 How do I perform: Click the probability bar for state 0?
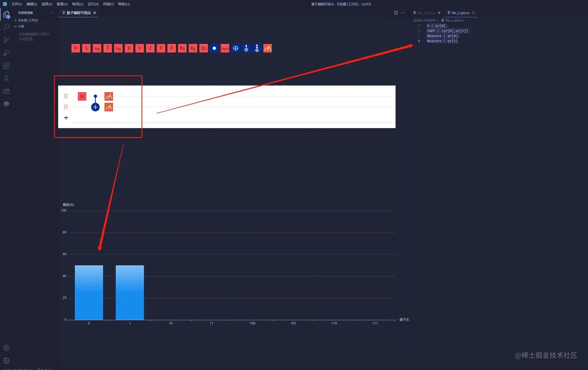tap(89, 293)
